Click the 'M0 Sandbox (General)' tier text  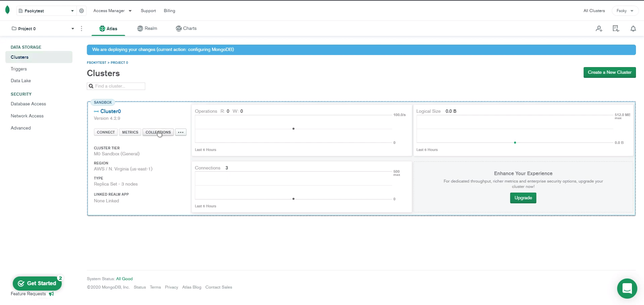point(117,154)
